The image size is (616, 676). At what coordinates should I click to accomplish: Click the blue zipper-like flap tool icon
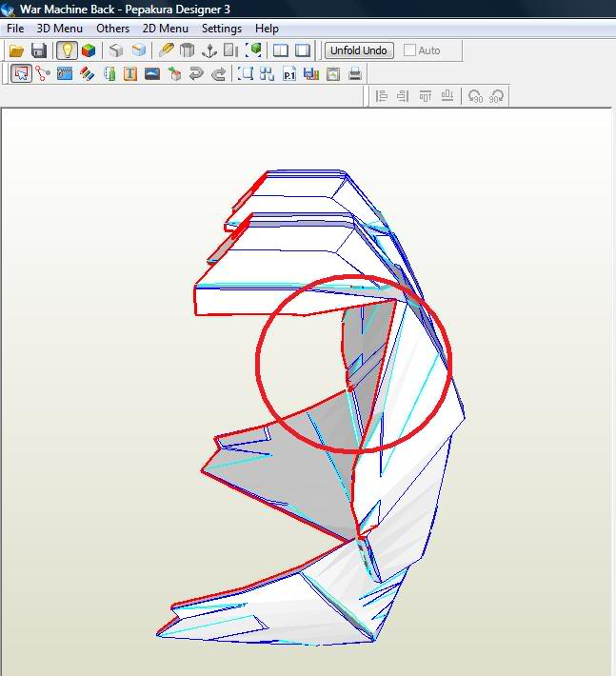(65, 73)
